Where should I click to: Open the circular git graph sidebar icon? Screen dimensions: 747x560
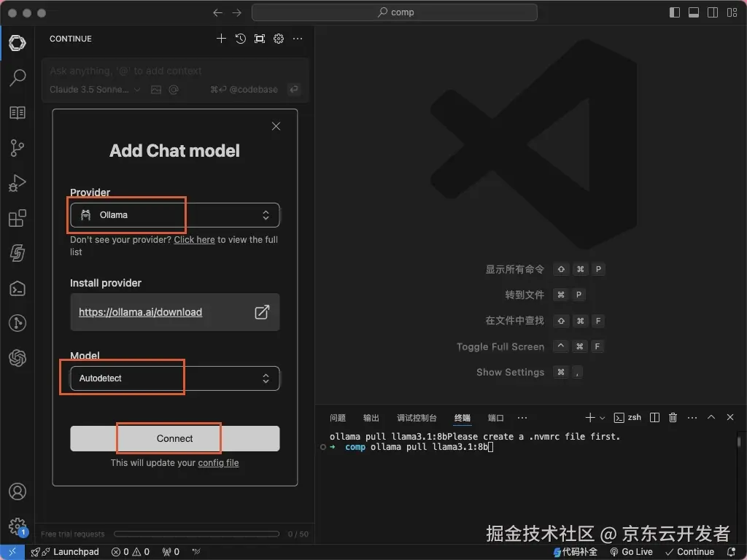click(18, 323)
